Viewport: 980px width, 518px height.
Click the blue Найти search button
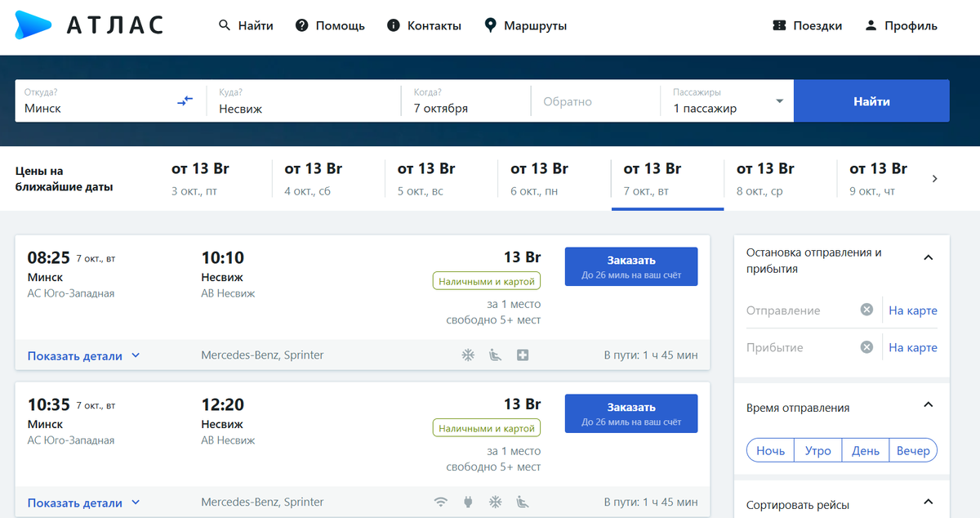coord(871,101)
